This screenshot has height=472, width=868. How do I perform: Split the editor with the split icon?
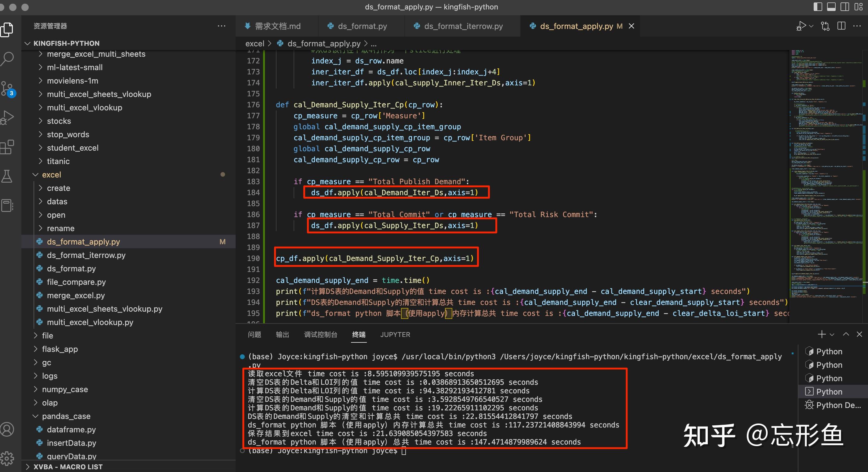click(x=842, y=26)
